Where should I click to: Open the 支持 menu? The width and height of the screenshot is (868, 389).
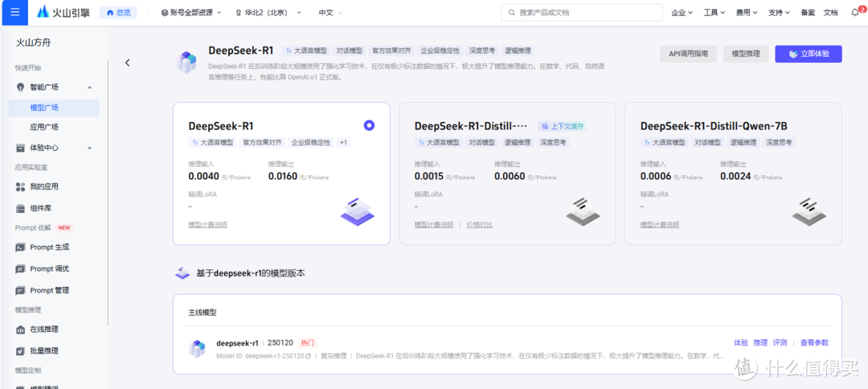click(x=779, y=13)
